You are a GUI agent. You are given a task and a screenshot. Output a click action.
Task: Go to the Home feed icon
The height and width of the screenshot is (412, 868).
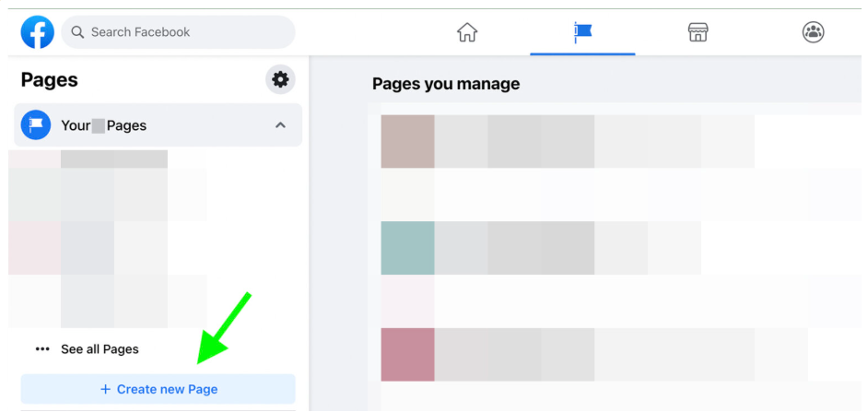coord(467,33)
